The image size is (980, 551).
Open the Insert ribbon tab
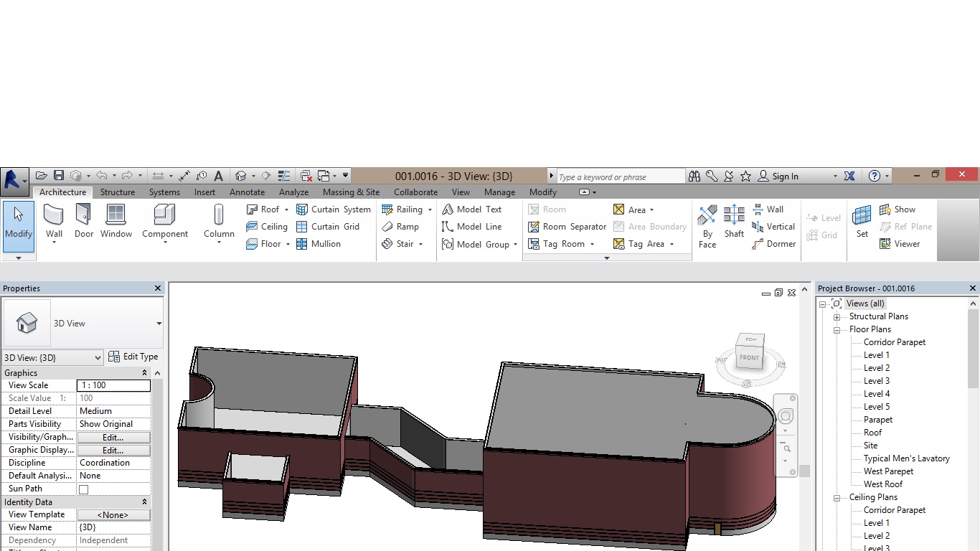point(204,192)
